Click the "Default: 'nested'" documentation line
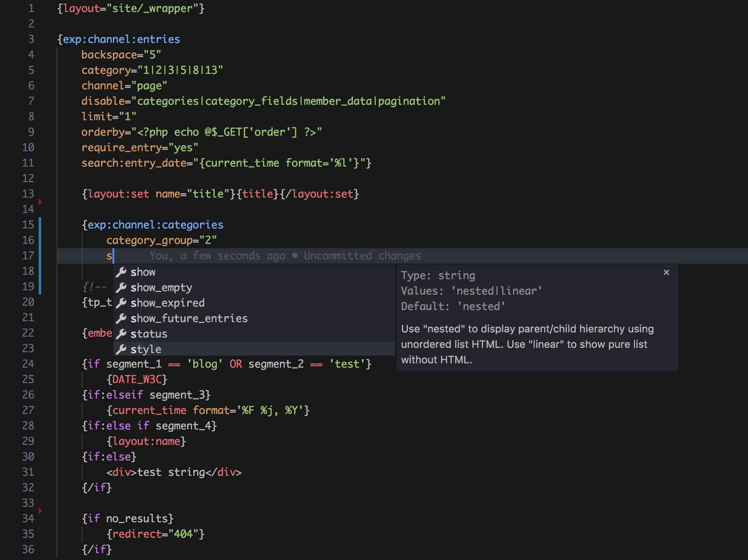 [x=453, y=306]
